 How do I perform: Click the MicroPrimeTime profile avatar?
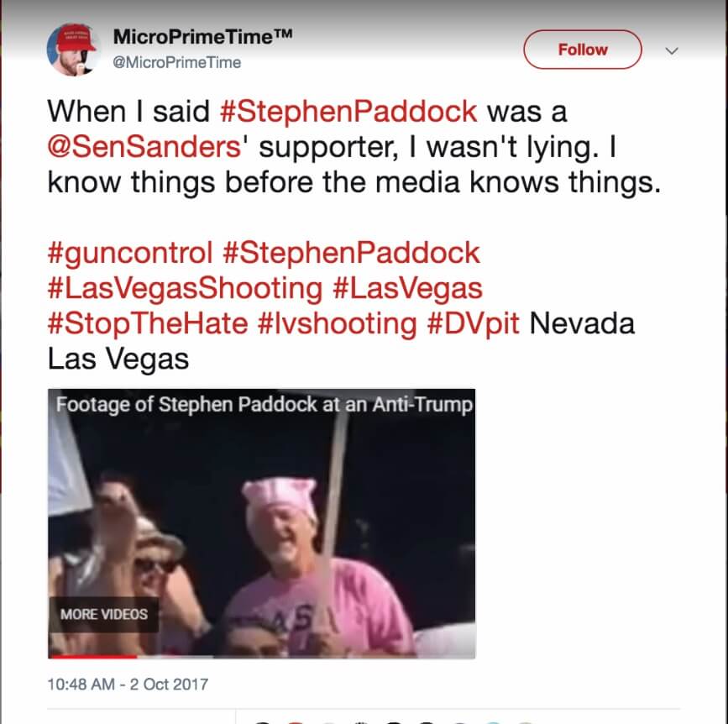point(73,50)
